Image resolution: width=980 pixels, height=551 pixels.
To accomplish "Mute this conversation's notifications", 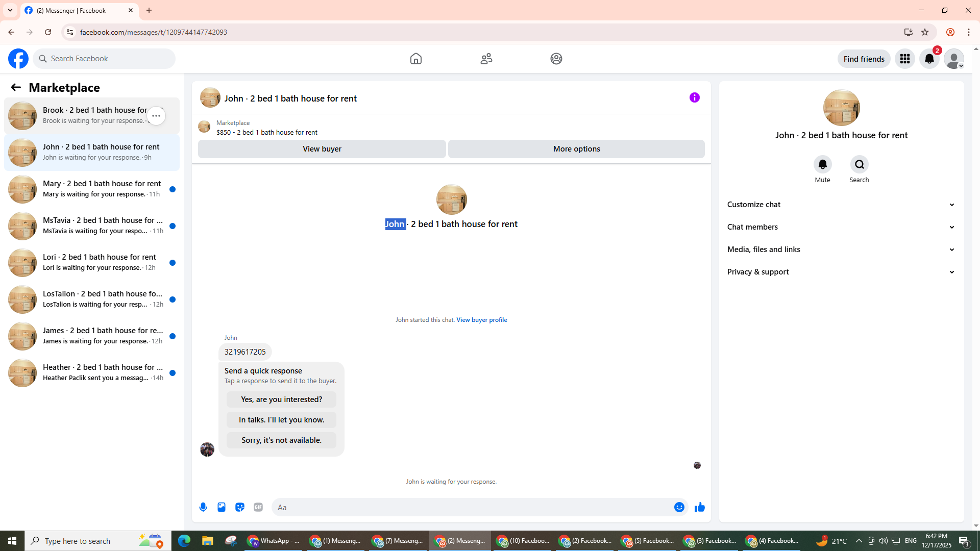I will click(822, 164).
